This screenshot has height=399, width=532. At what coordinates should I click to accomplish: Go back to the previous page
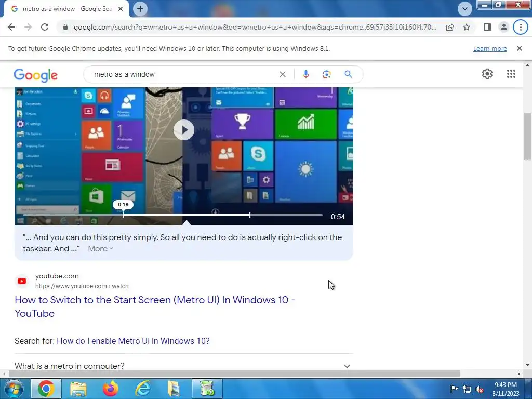click(x=11, y=27)
